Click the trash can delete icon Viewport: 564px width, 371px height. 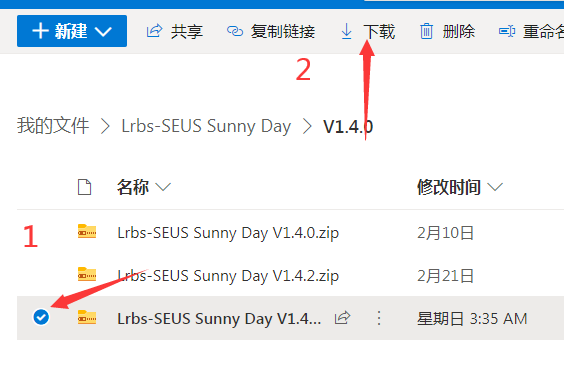427,31
